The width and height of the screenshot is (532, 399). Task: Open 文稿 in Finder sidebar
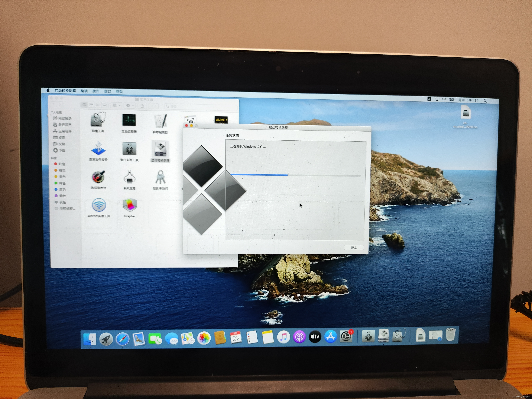click(59, 144)
